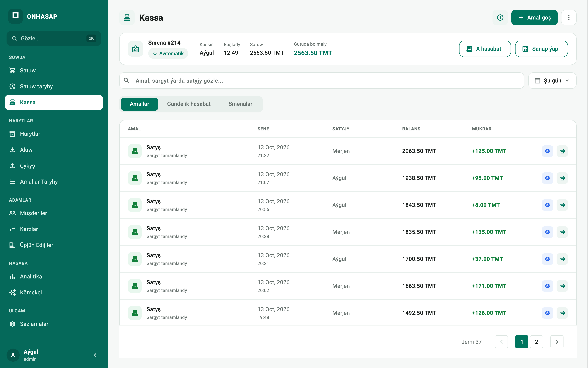The image size is (588, 368).
Task: Collapse the sidebar with the chevron
Action: 95,355
